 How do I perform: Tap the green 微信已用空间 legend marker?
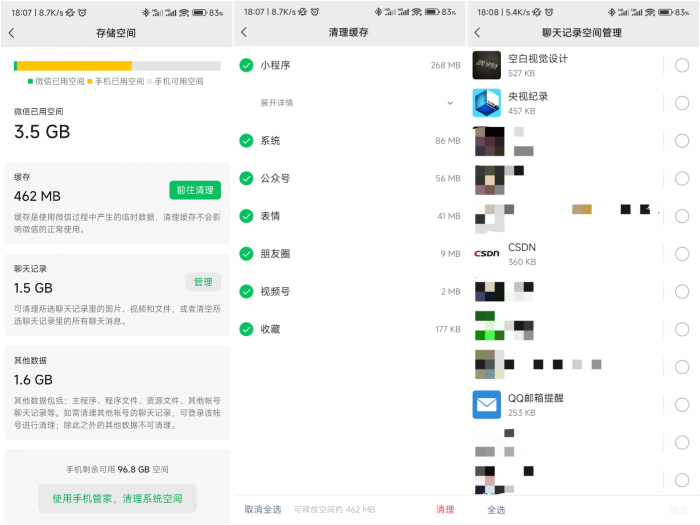click(30, 81)
